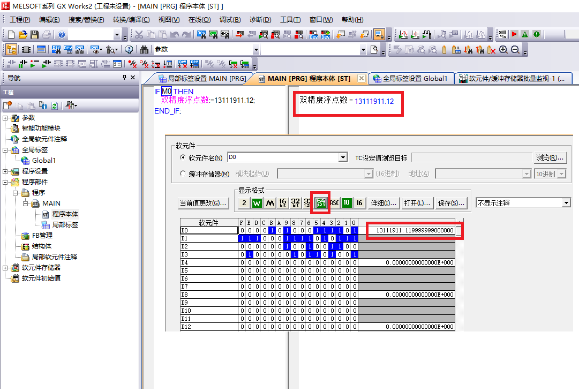Open the device name D0 dropdown
Viewport: 579px width, 392px height.
tap(343, 158)
